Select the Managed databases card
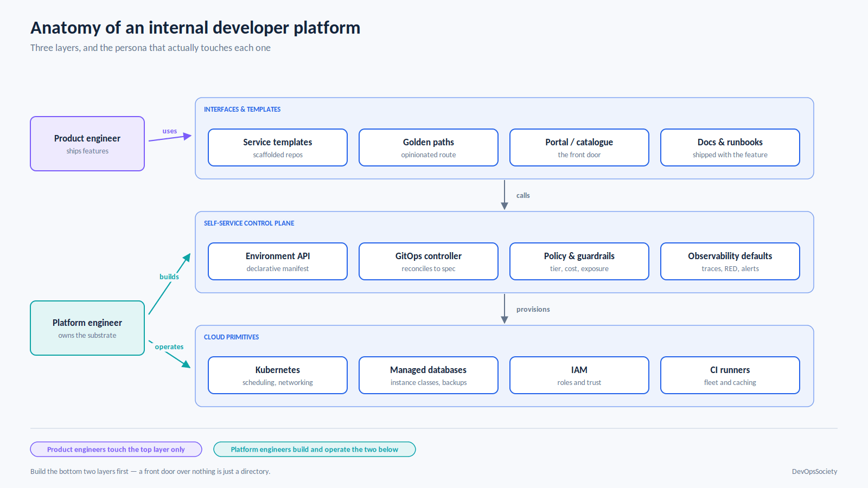868x488 pixels. [x=429, y=375]
